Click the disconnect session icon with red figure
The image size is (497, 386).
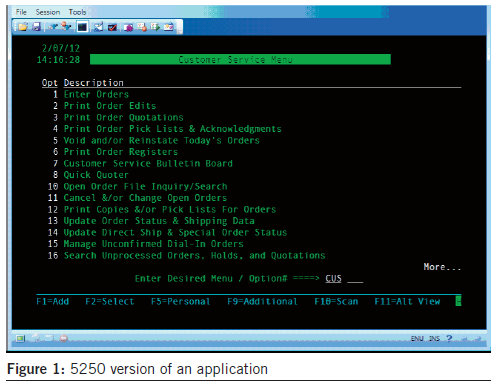tap(66, 26)
